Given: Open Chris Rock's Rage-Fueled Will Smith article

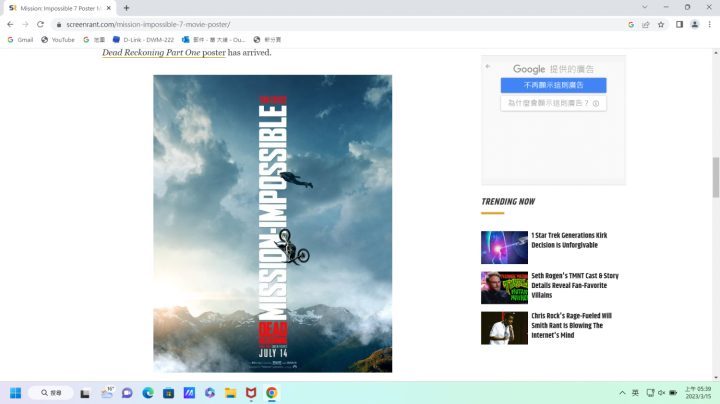Looking at the screenshot, I should point(571,325).
